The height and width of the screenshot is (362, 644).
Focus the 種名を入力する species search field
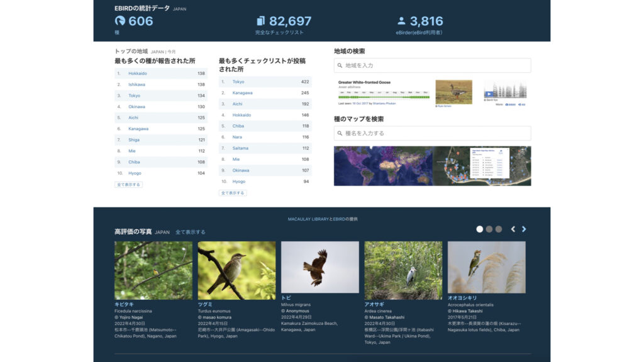click(432, 133)
